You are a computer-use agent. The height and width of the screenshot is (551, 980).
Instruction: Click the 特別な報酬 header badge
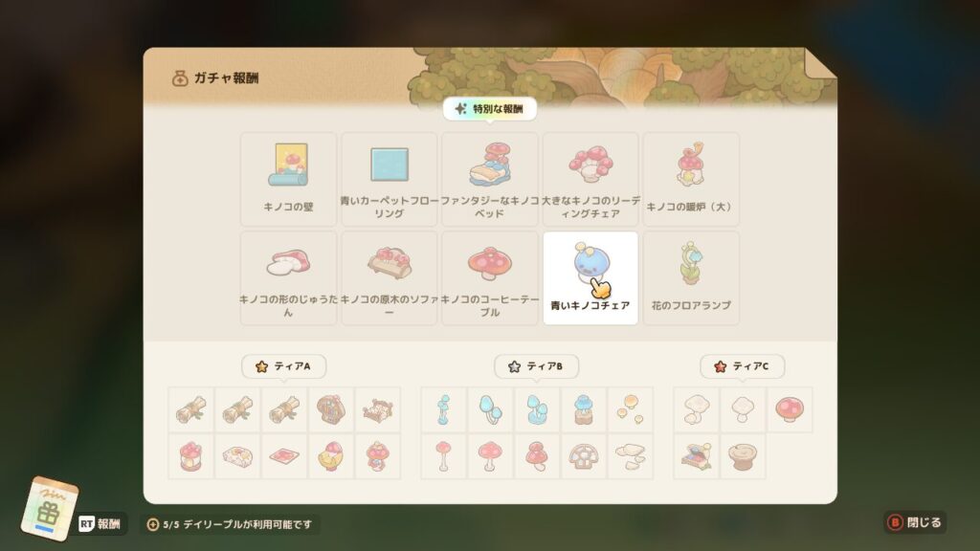click(489, 109)
